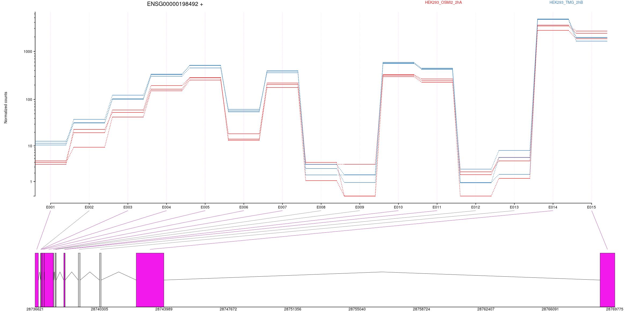This screenshot has width=644, height=322.
Task: Click genomic coordinate 28755040
Action: [x=357, y=309]
